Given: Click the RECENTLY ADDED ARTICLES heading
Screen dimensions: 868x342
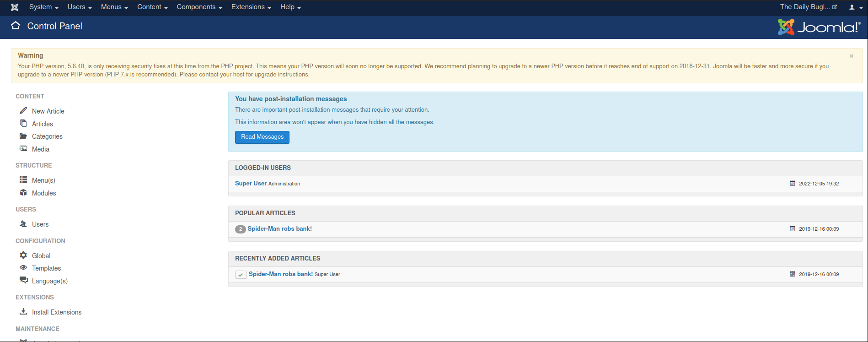Looking at the screenshot, I should 278,258.
